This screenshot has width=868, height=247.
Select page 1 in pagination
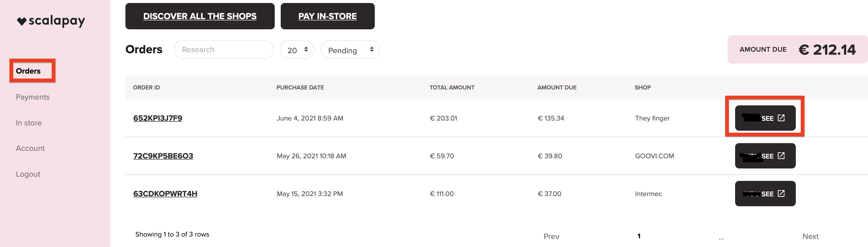(x=639, y=236)
